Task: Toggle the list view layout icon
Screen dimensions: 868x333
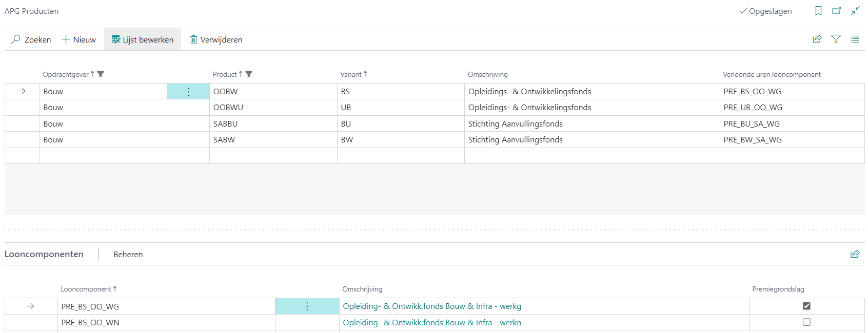Action: point(855,39)
